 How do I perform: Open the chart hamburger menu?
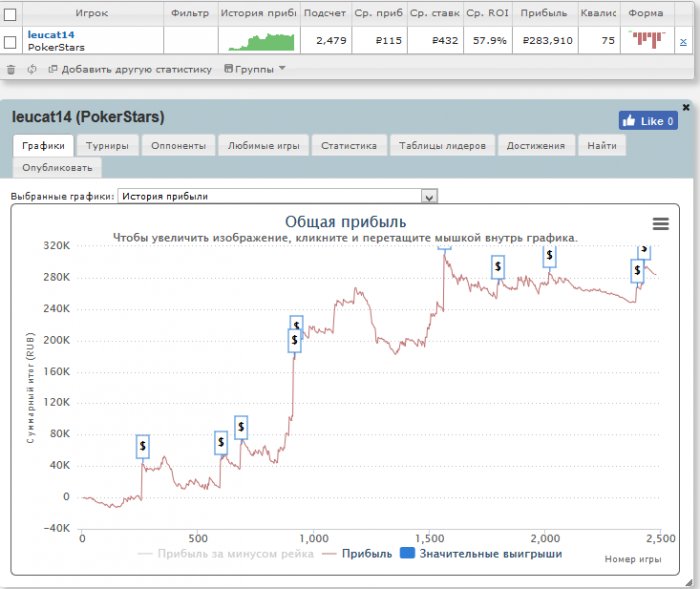[x=661, y=223]
